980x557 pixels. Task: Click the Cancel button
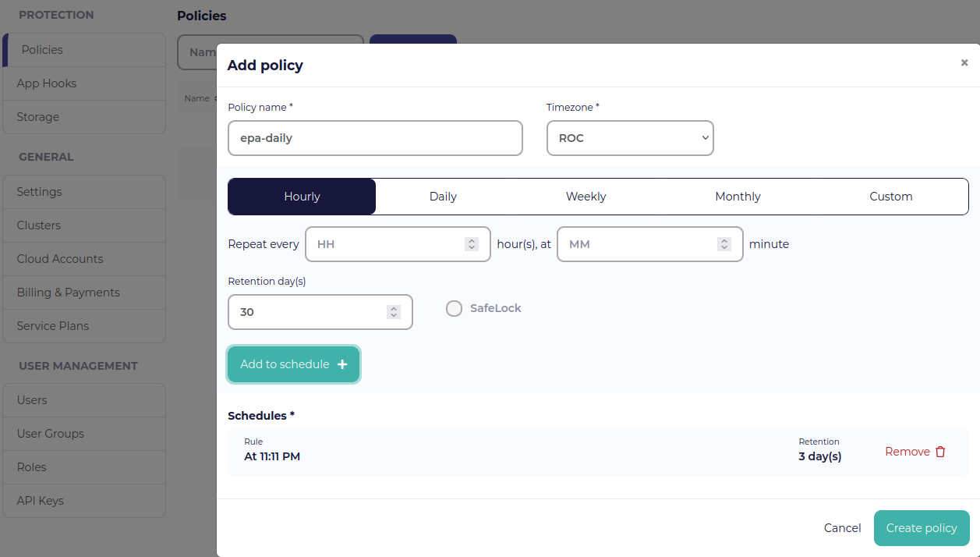(842, 528)
